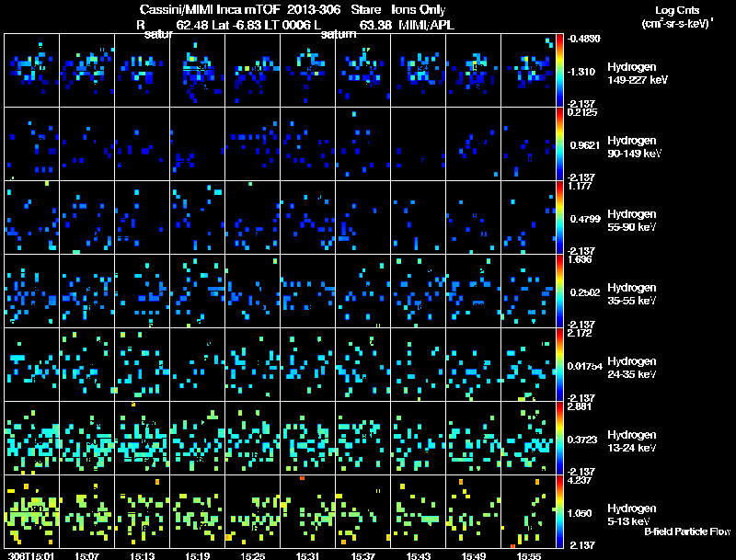Click the Hydrogen 5-13 keV color bar
Screen dimensions: 736x560
(x=559, y=511)
